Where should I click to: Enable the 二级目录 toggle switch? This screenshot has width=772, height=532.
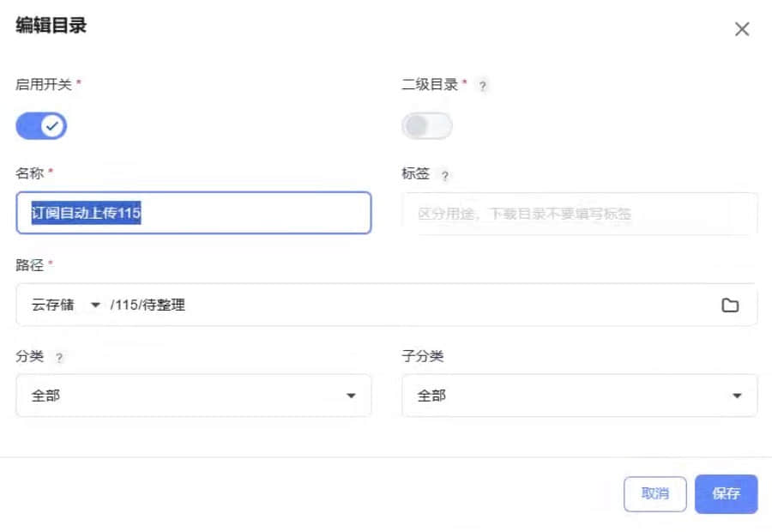pyautogui.click(x=426, y=126)
